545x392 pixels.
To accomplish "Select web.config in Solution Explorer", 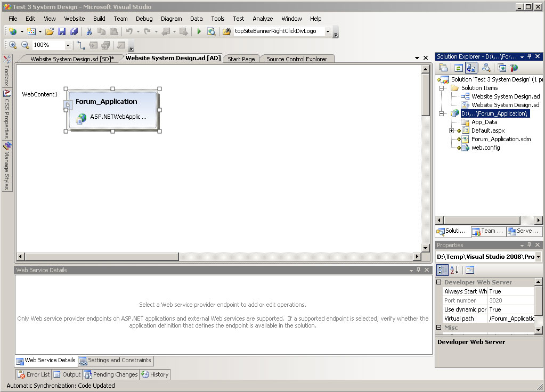I will 485,148.
